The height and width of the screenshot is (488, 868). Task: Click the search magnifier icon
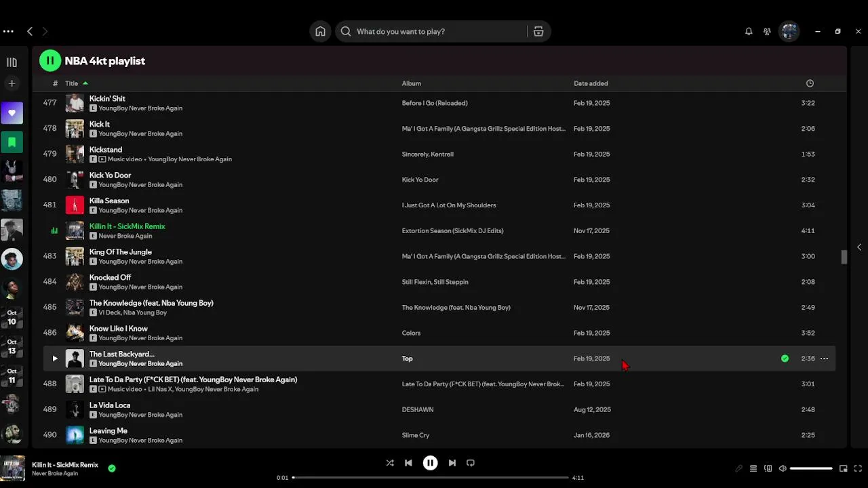point(346,31)
